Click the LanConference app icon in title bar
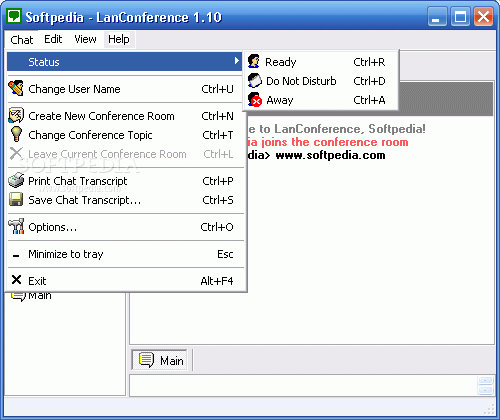 (x=14, y=16)
